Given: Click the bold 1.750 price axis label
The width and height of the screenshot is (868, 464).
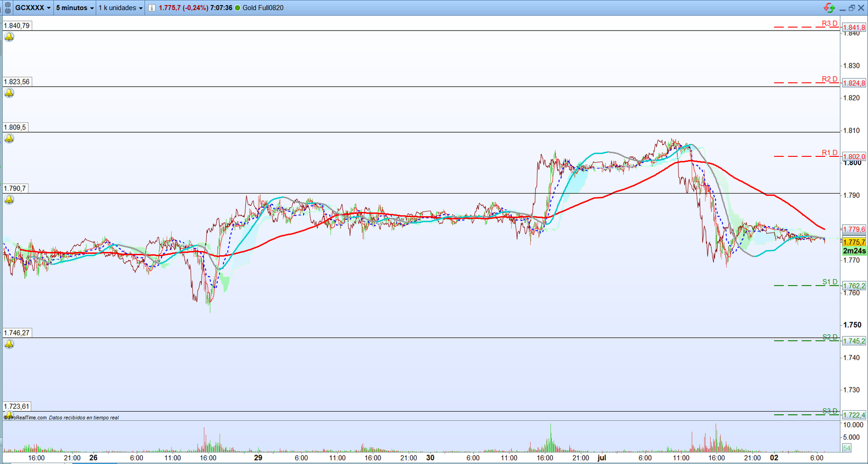Looking at the screenshot, I should click(852, 325).
